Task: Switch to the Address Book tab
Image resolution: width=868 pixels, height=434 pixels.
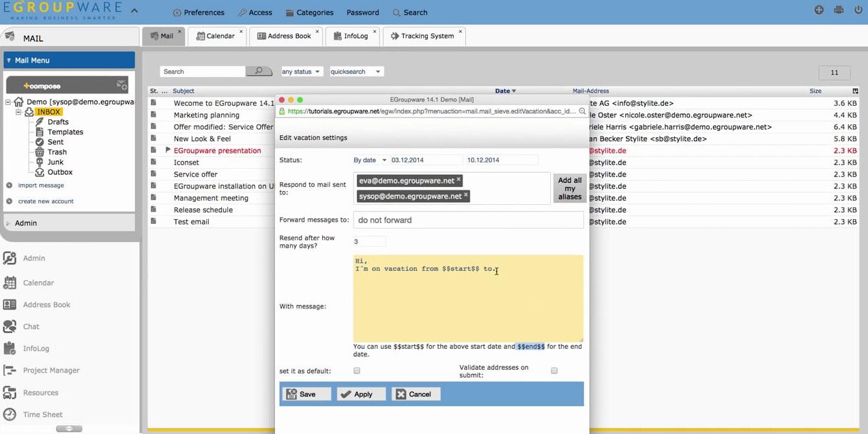Action: pyautogui.click(x=285, y=36)
